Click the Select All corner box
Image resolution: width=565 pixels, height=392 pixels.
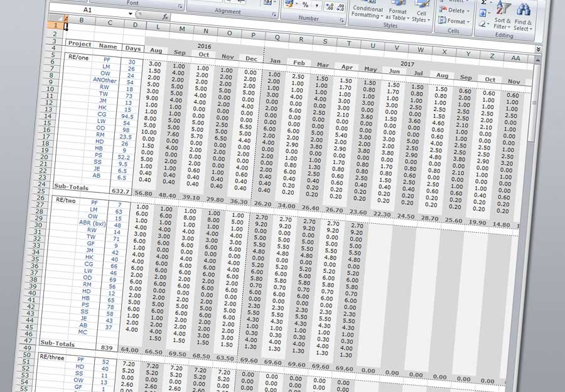click(56, 18)
